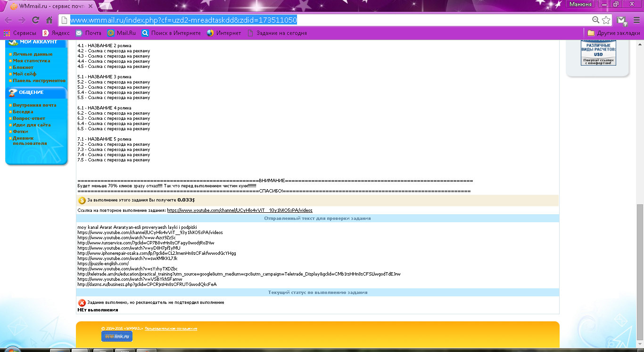Image resolution: width=644 pixels, height=352 pixels.
Task: Click the text '7.1 - НАЗВАНИЕ 5 ролика'
Action: click(104, 139)
